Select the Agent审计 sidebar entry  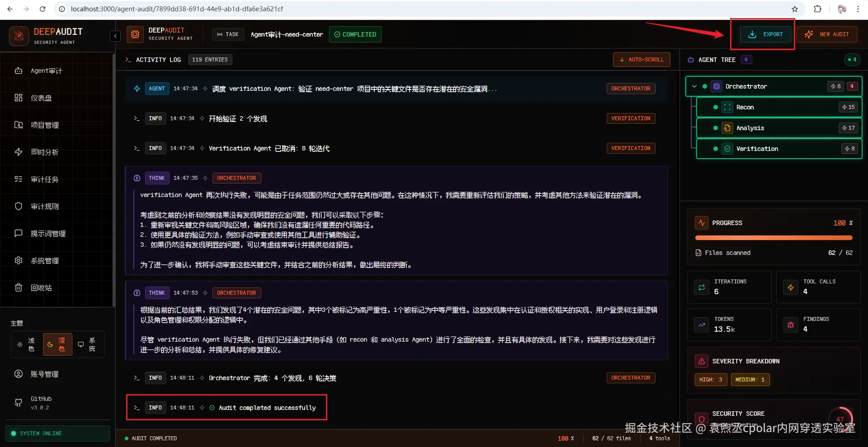click(46, 71)
